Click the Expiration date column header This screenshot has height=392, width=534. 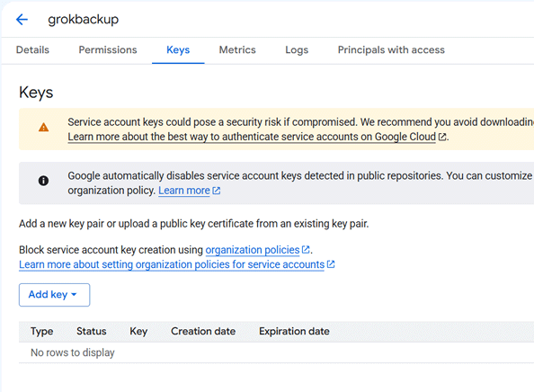coord(294,332)
